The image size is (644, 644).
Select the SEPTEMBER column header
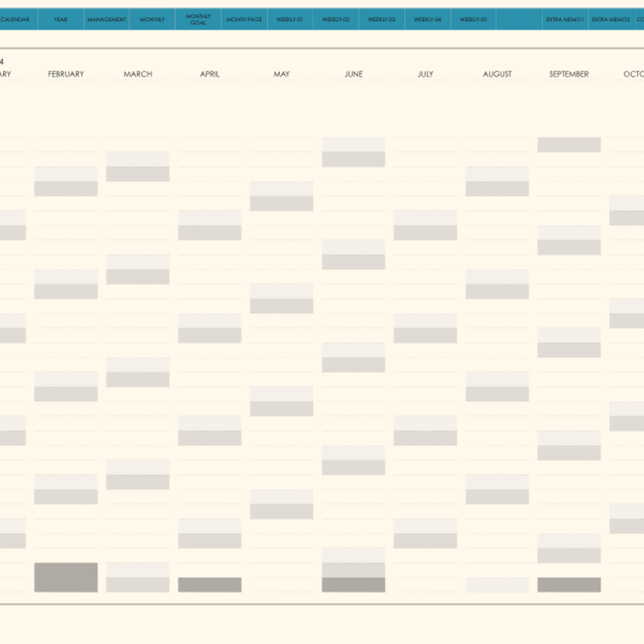coord(569,74)
